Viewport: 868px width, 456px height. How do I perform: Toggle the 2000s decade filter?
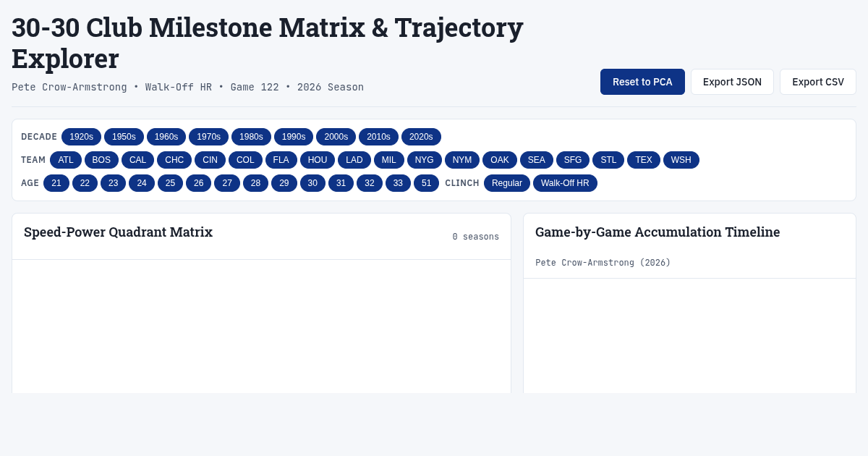click(336, 137)
